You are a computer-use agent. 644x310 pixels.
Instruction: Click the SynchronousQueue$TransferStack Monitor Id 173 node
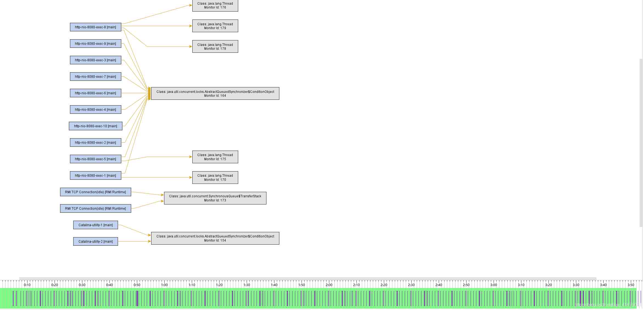tap(215, 198)
